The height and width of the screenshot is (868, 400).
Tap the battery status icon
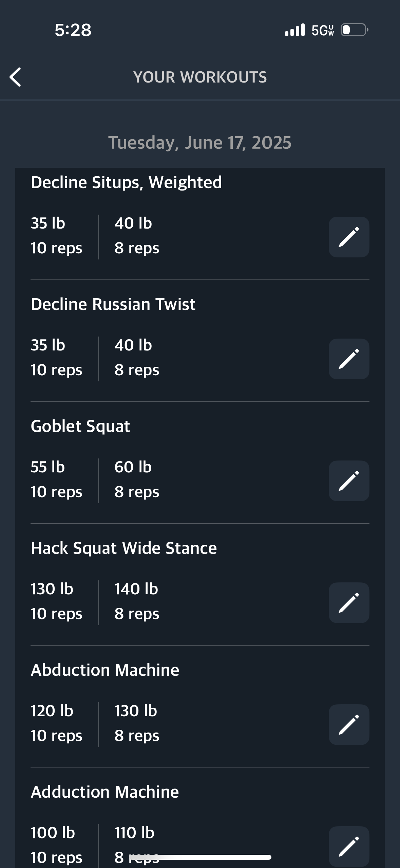(x=355, y=30)
